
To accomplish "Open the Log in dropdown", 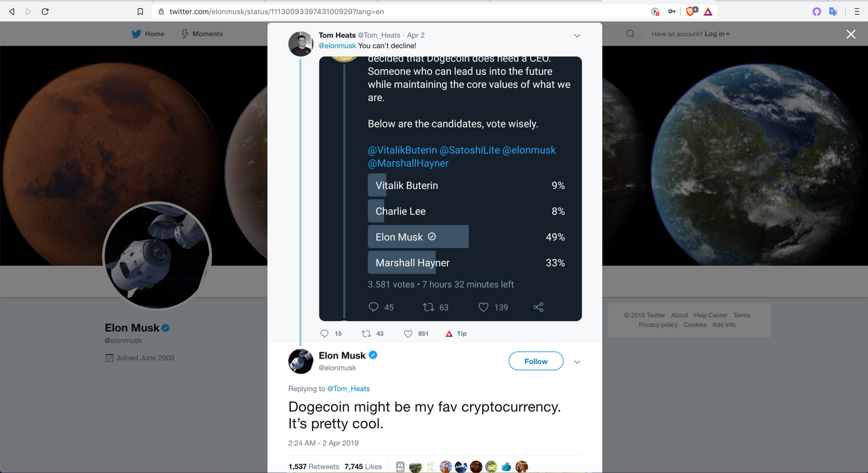I will pyautogui.click(x=717, y=34).
